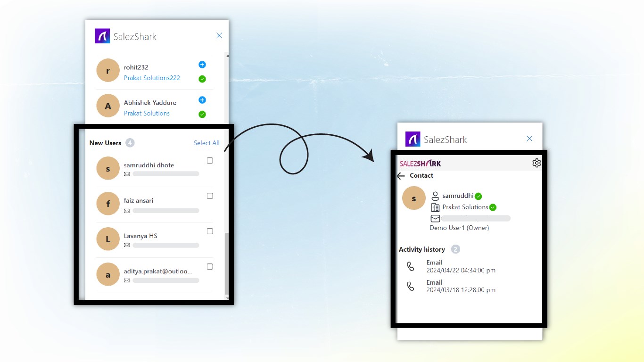This screenshot has height=362, width=644.
Task: Click the Abhishek Yaddure name text
Action: [150, 103]
